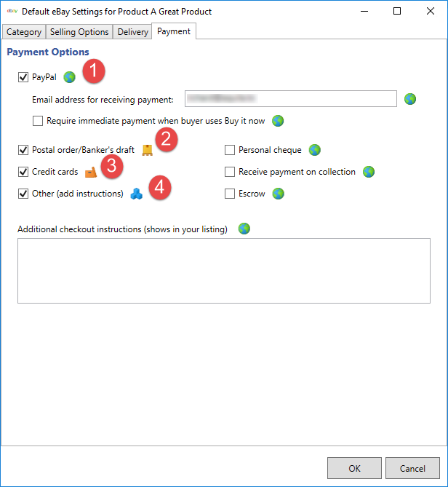Enable the Escrow payment checkbox
Image resolution: width=448 pixels, height=487 pixels.
[230, 194]
